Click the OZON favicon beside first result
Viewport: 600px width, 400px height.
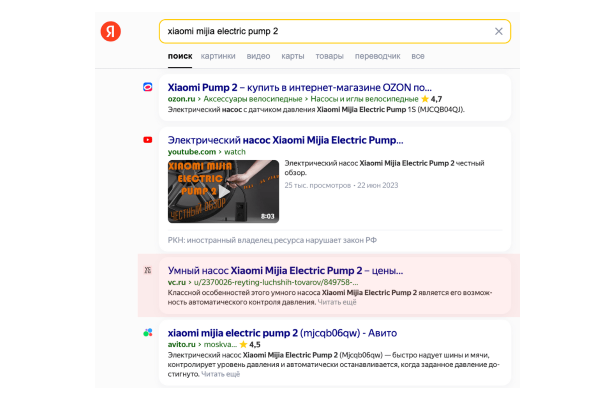coord(148,87)
